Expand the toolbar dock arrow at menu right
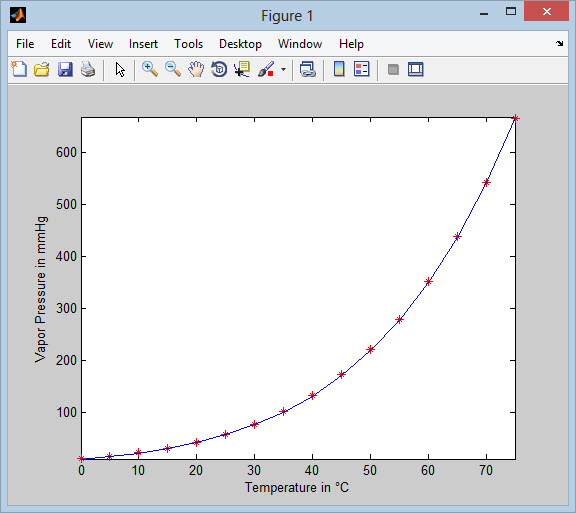Screen dimensions: 576x513 pos(559,43)
